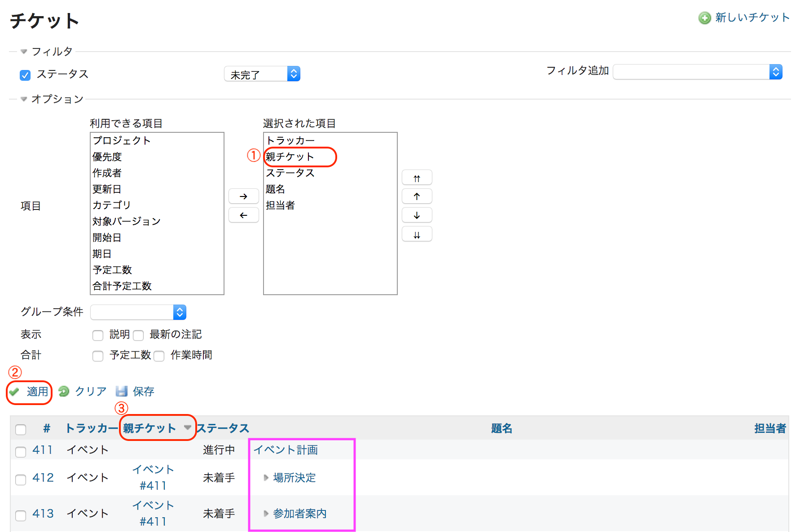This screenshot has height=532, width=800.
Task: Sort by ステータス column header
Action: [x=223, y=428]
